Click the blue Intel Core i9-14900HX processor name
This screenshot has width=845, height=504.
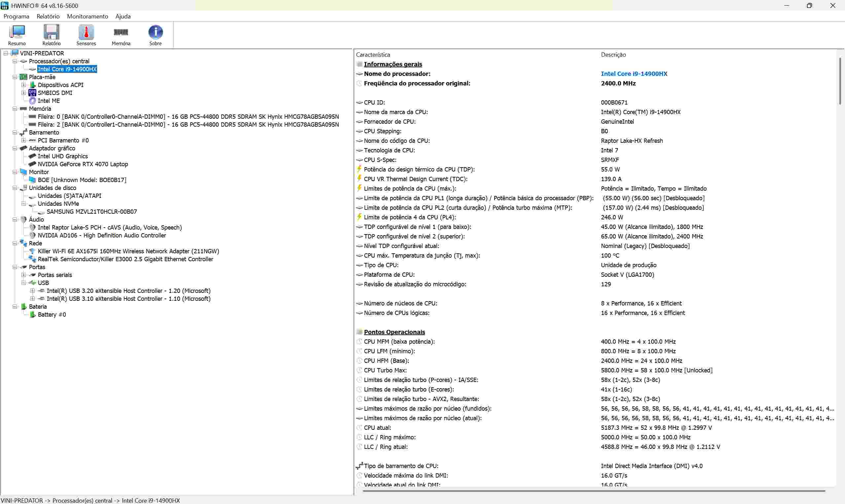pos(634,74)
